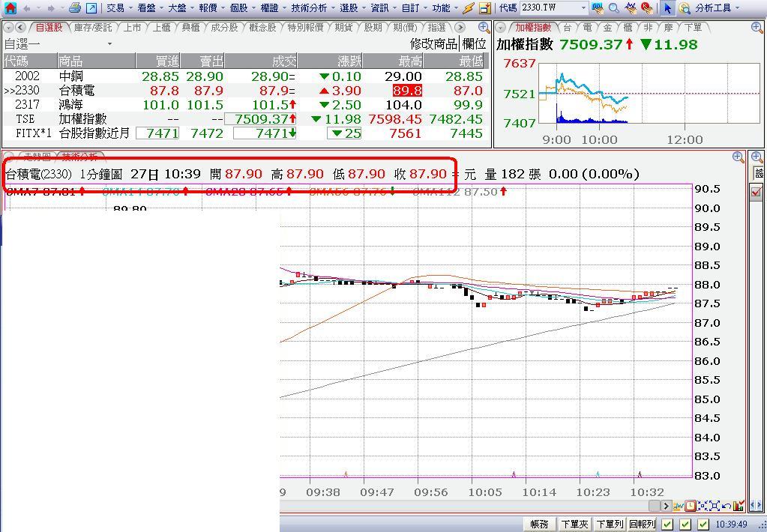Print using the printer icon
This screenshot has height=532, width=767.
[75, 7]
